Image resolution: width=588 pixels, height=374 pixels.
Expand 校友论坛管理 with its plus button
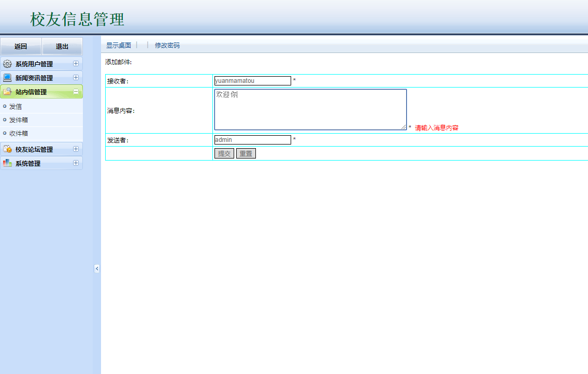76,149
